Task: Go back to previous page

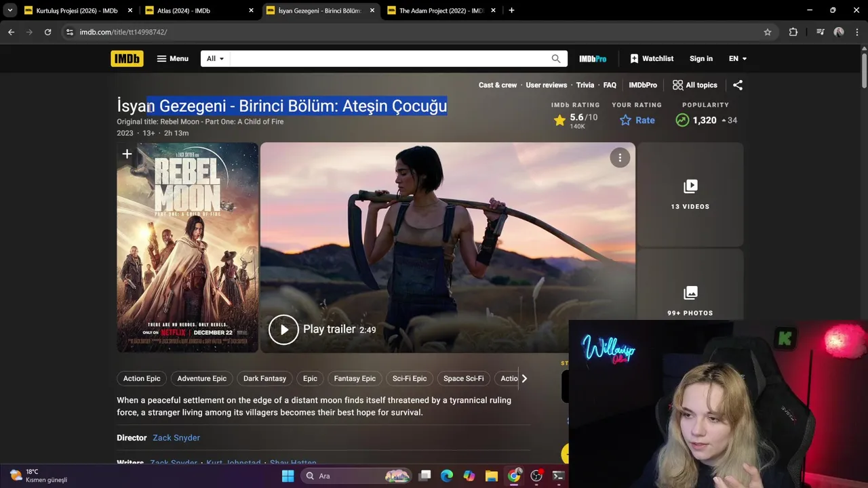Action: (11, 32)
